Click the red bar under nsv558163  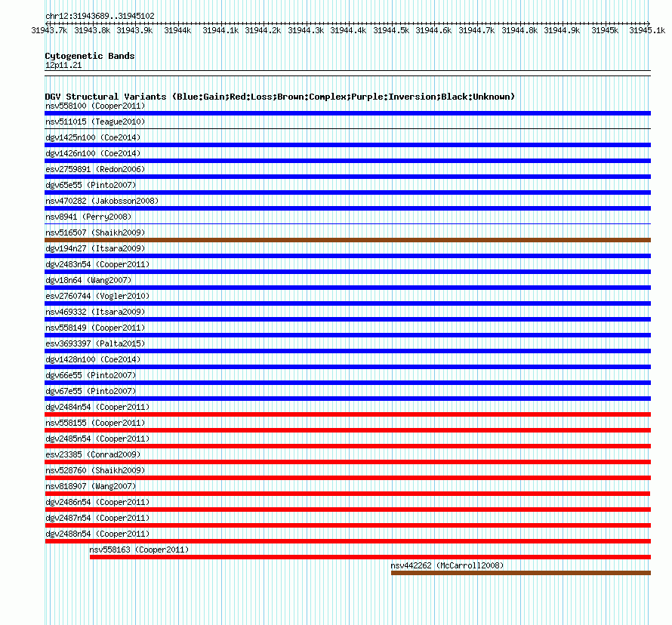(370, 557)
